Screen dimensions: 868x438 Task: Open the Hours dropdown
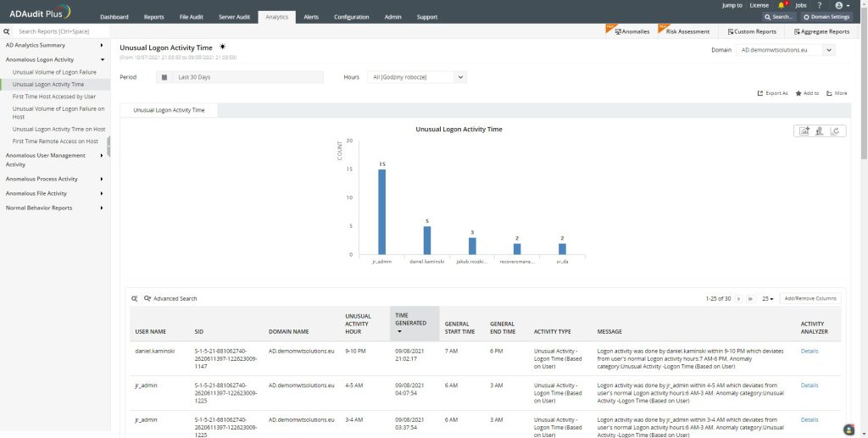pyautogui.click(x=460, y=77)
